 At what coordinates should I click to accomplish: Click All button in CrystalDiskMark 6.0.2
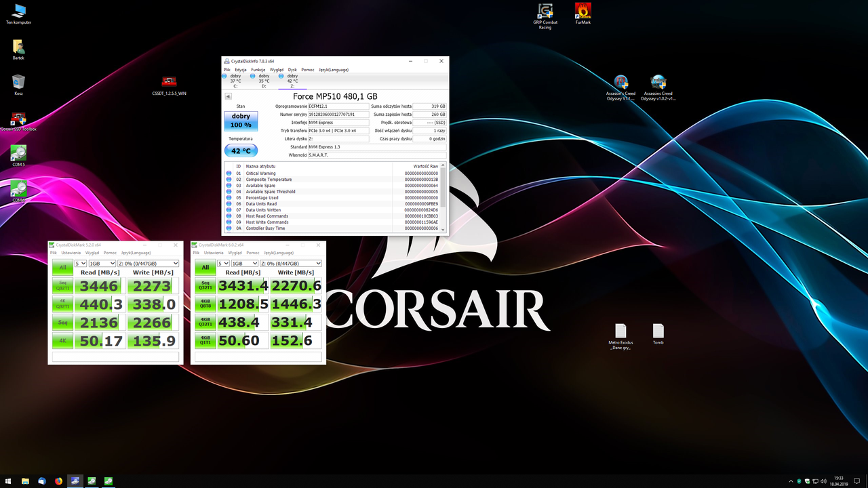[205, 267]
